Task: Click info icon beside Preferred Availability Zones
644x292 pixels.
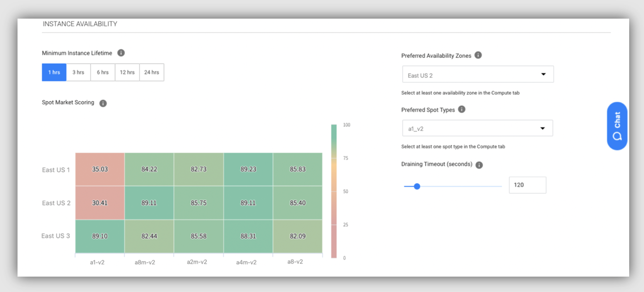Action: [478, 55]
